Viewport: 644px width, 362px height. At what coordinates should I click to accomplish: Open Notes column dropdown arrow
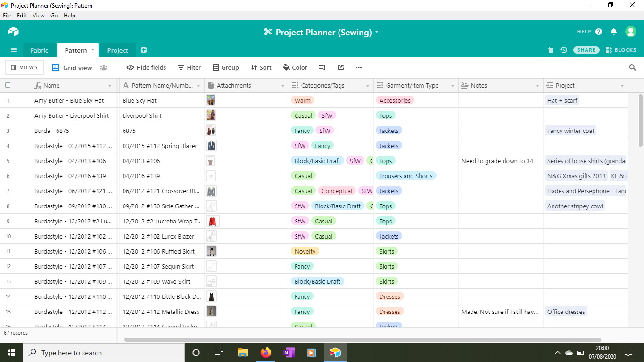coord(537,86)
